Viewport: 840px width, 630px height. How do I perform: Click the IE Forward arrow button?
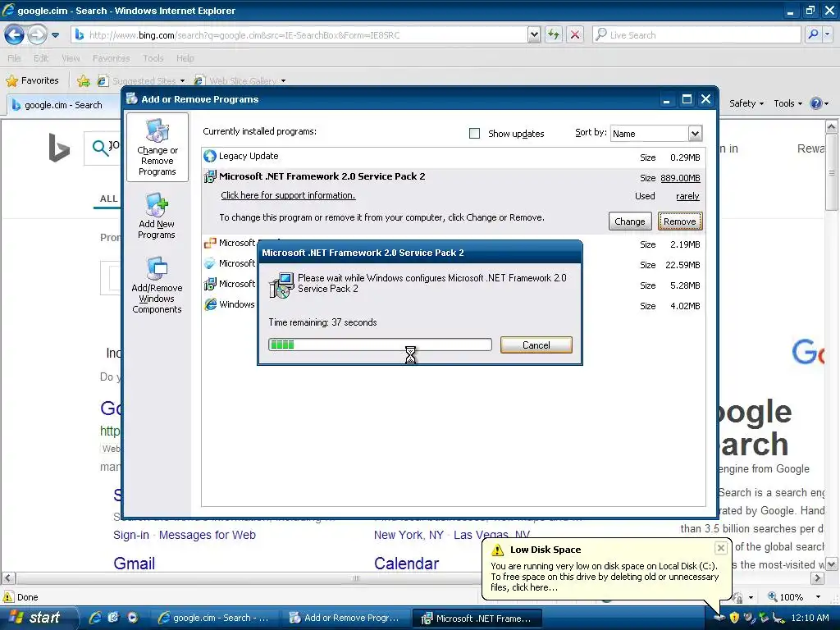(37, 35)
